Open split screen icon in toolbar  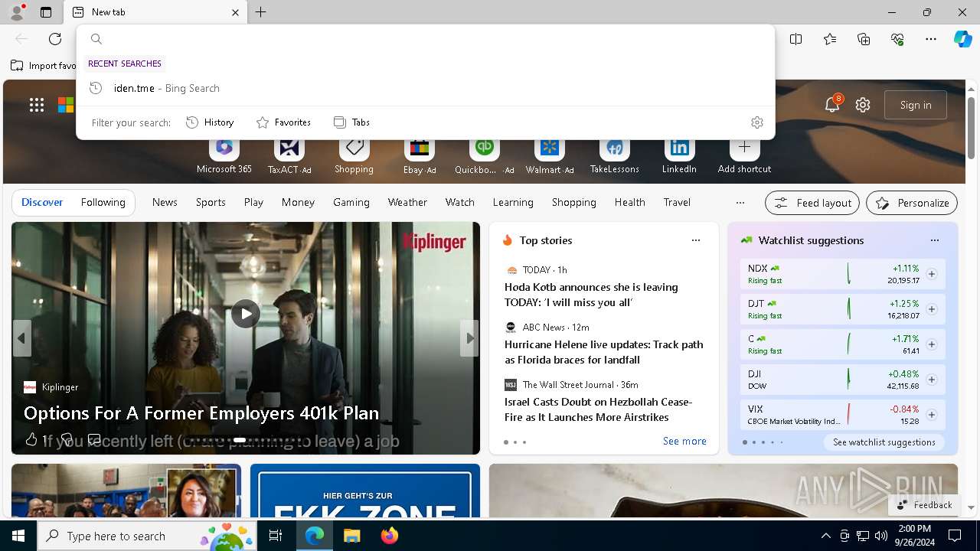click(x=796, y=39)
